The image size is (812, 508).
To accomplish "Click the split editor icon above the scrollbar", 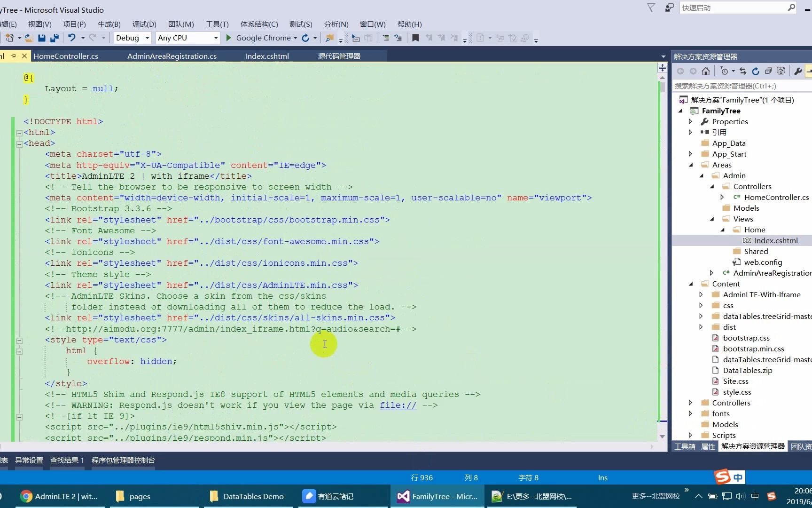I will point(662,68).
